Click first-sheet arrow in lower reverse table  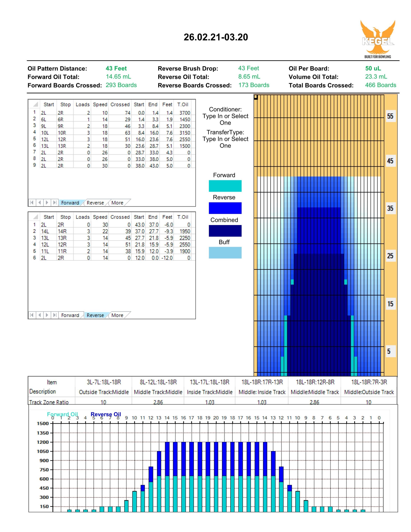32,315
